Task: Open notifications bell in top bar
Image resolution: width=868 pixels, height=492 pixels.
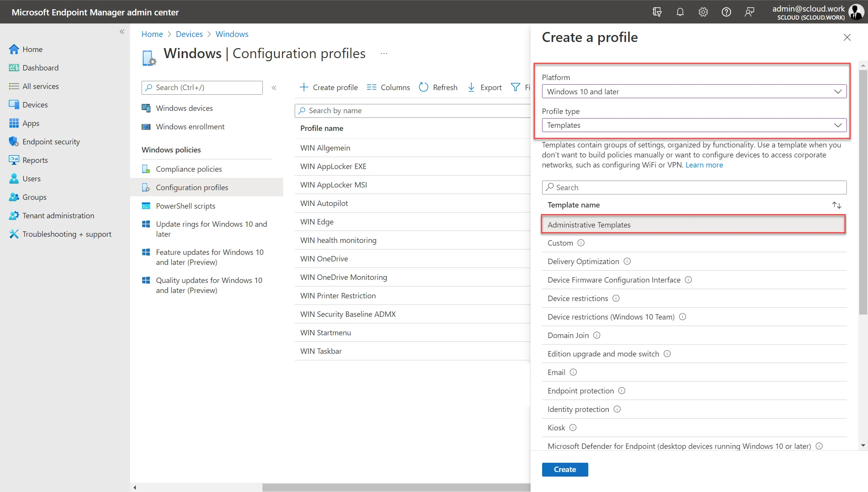Action: point(680,12)
